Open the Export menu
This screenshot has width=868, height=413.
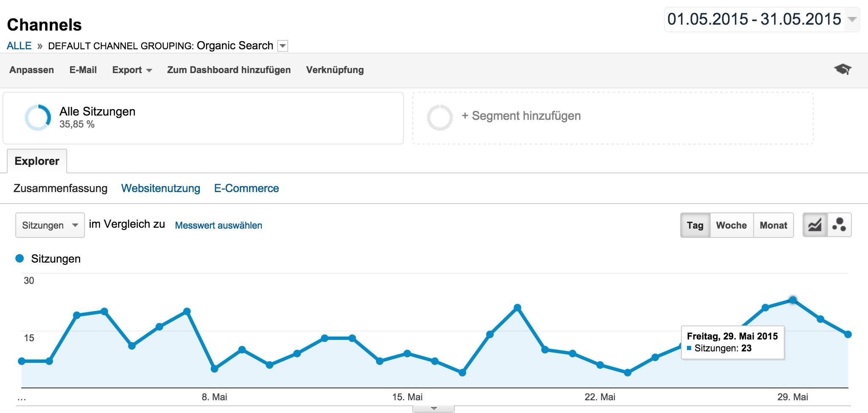132,70
